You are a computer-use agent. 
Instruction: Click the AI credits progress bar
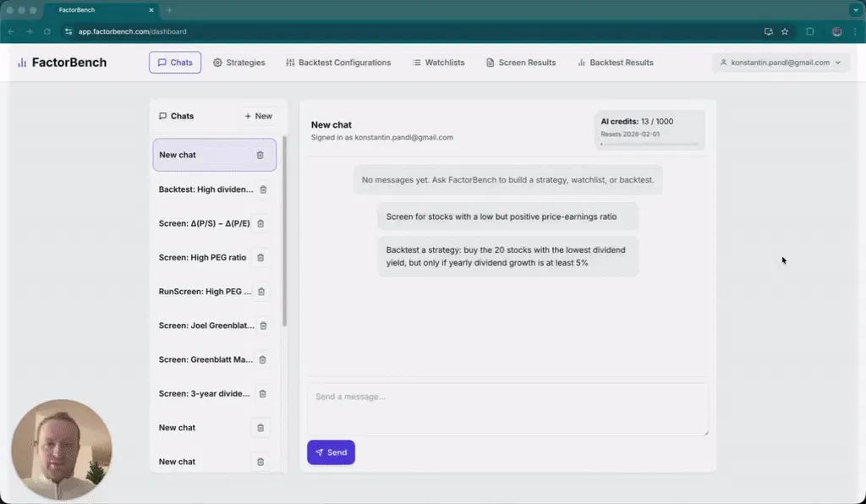click(649, 144)
